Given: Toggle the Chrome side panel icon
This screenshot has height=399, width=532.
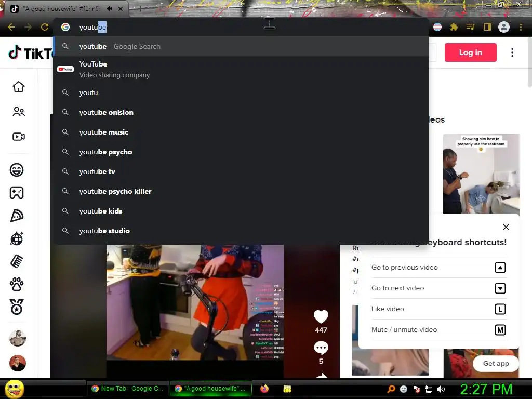Looking at the screenshot, I should tap(487, 27).
